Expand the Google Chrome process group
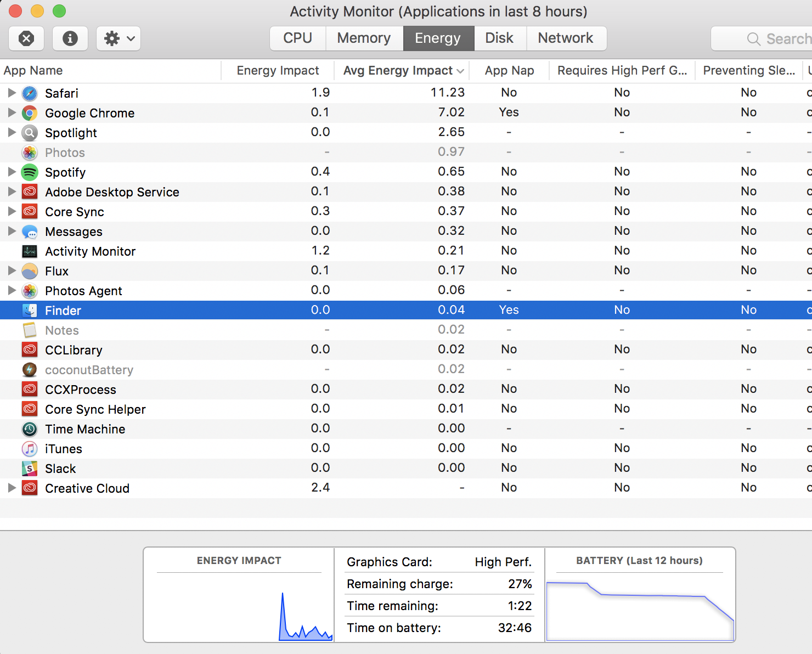The width and height of the screenshot is (812, 654). click(12, 112)
